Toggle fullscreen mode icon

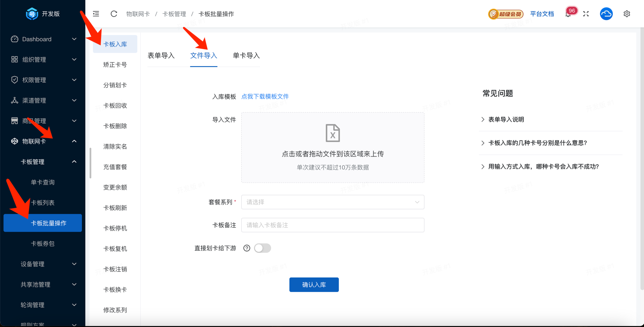point(586,14)
